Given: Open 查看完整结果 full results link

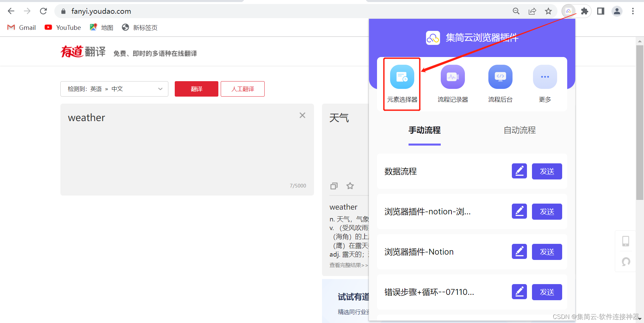Looking at the screenshot, I should (x=349, y=265).
